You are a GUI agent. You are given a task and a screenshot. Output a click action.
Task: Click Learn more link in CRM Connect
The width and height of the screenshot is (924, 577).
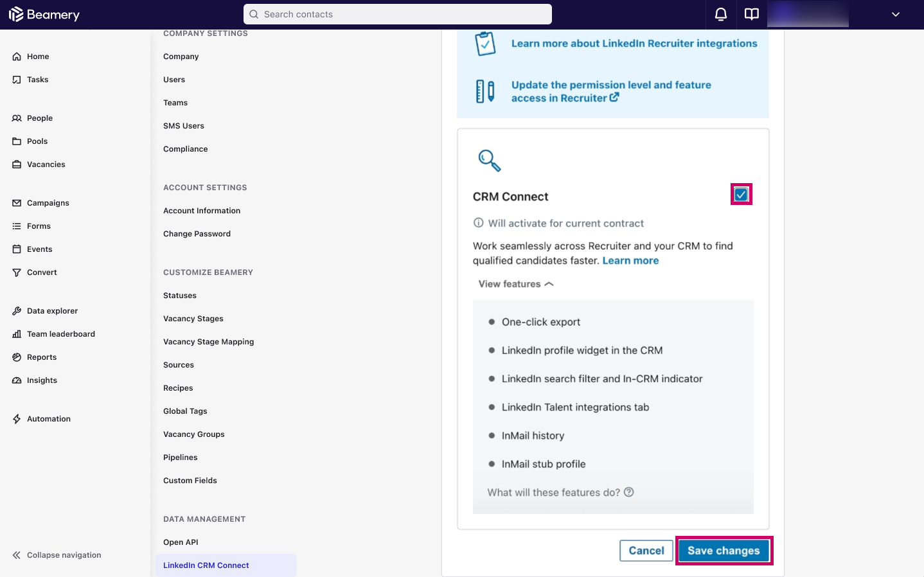[630, 261]
